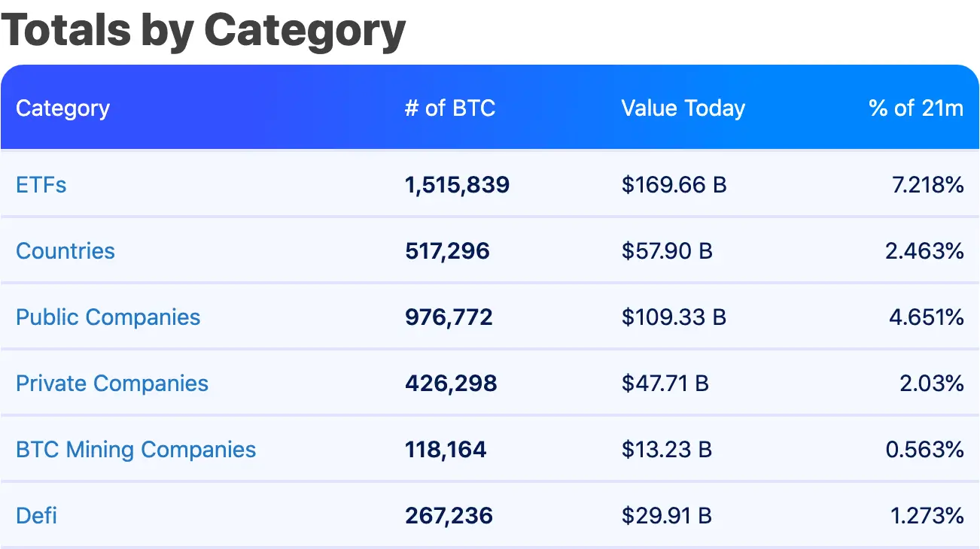Click the Category column header
The height and width of the screenshot is (549, 980).
click(x=63, y=108)
